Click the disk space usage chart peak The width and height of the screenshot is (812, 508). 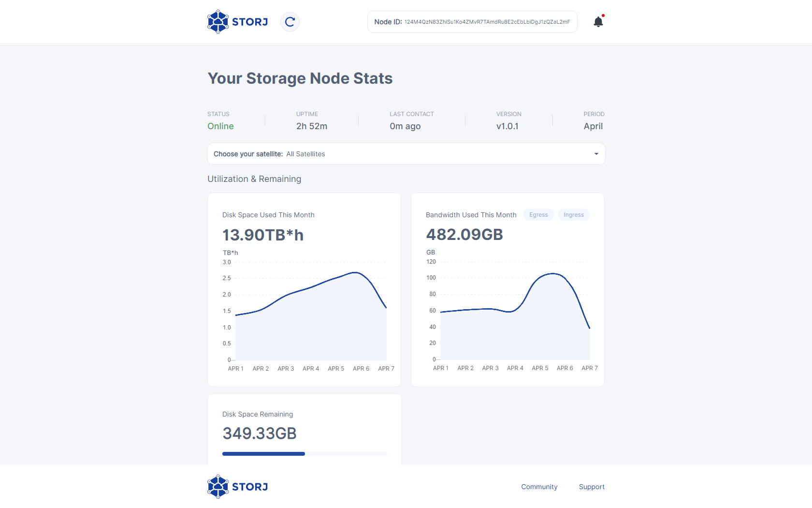pos(355,273)
